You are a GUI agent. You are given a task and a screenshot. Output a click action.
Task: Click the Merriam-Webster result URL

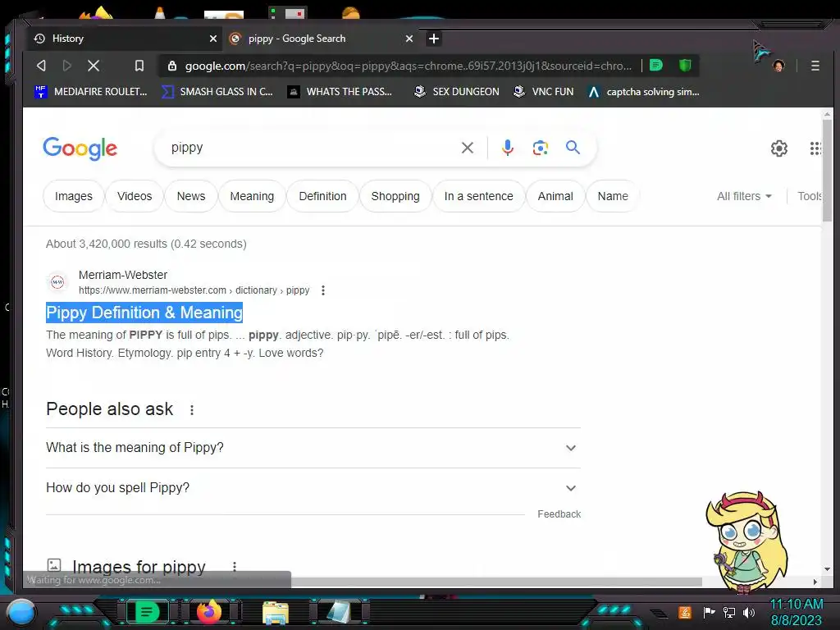coord(194,290)
